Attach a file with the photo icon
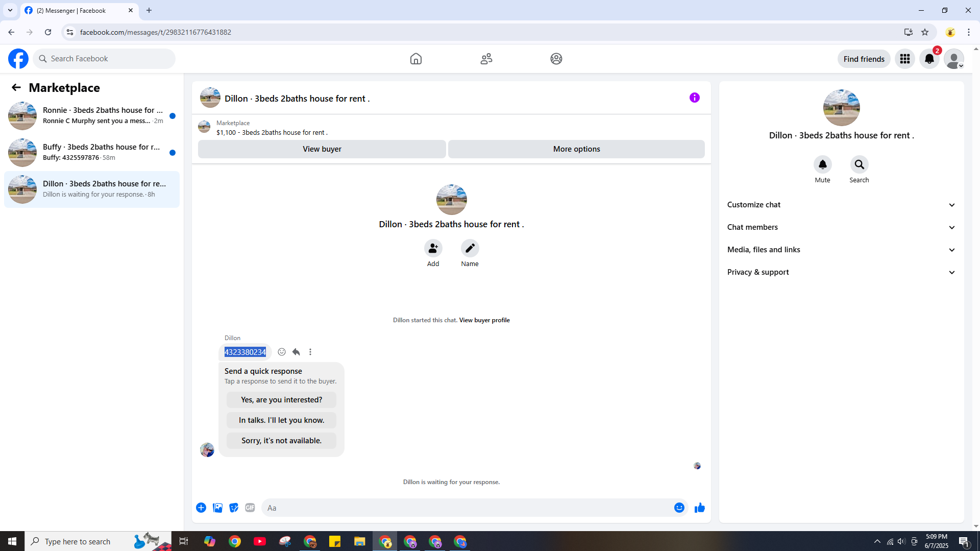 click(x=217, y=508)
